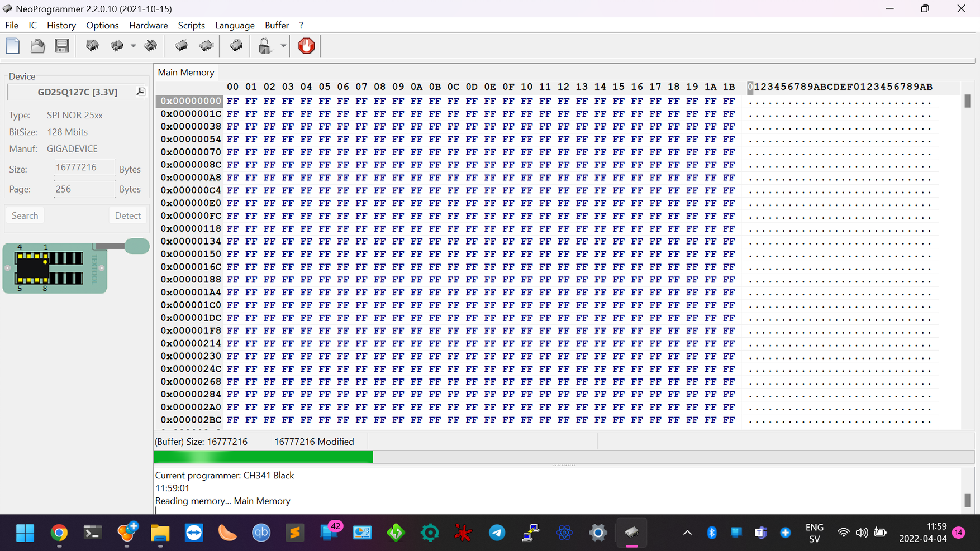Expand the dropdown arrow beside the padlock
Image resolution: width=980 pixels, height=551 pixels.
283,46
